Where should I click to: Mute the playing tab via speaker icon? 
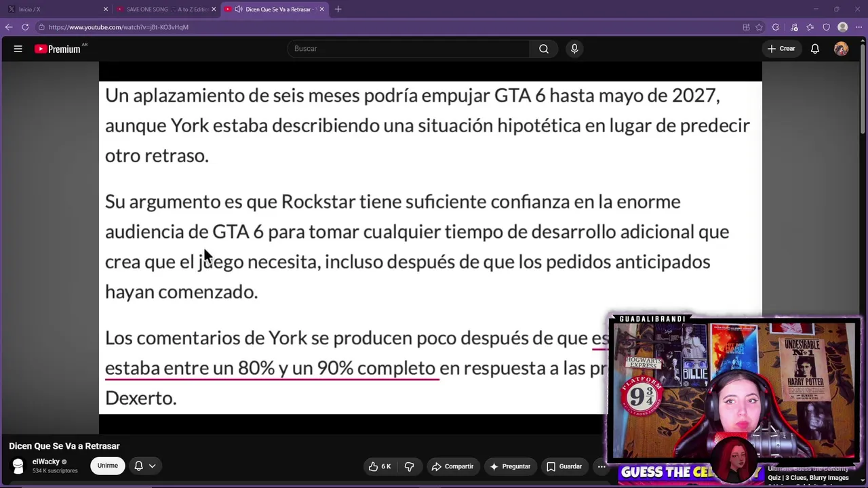[239, 9]
